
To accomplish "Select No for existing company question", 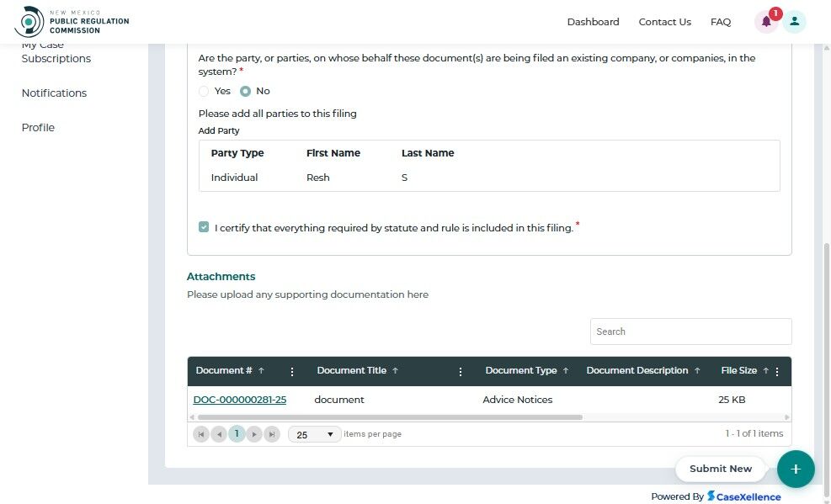I will click(x=245, y=91).
